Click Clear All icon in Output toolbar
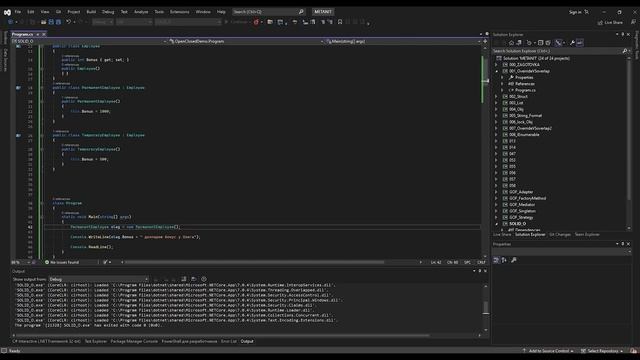Image resolution: width=640 pixels, height=360 pixels. coord(184,279)
